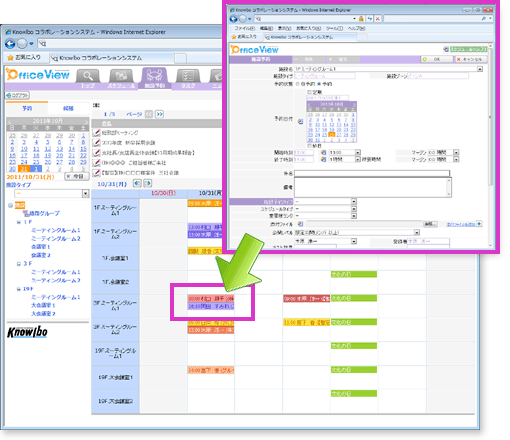Open the red 10:00 reservation in 3F ミーティングルーム1
Image resolution: width=510 pixels, height=440 pixels.
click(x=211, y=299)
